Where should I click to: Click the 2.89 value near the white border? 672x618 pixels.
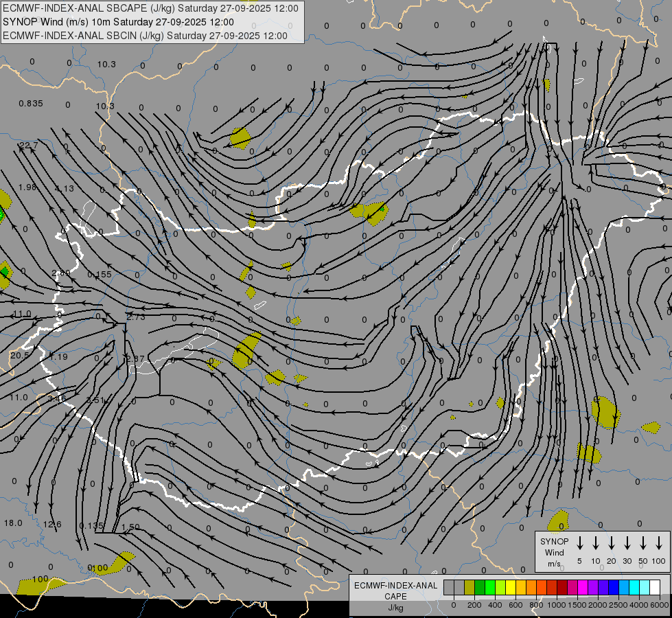61,273
